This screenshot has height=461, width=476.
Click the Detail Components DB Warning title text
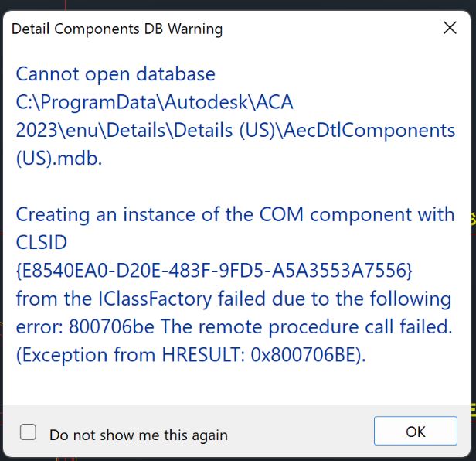[x=117, y=29]
